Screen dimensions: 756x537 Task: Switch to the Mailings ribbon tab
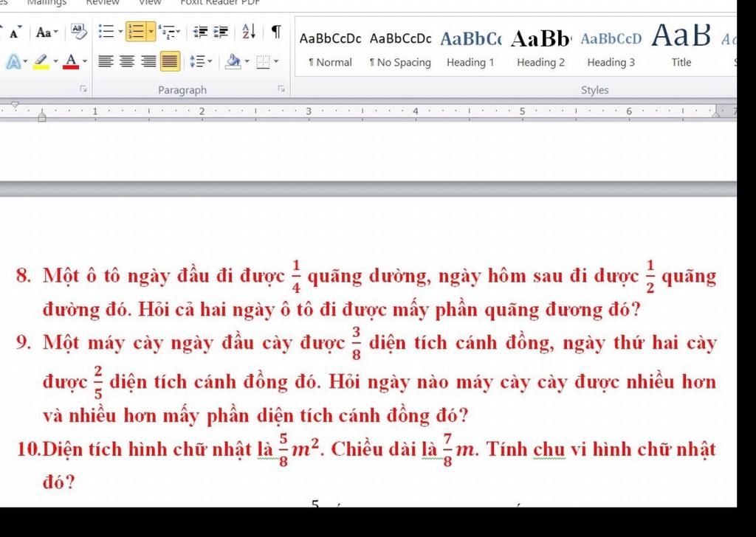tap(47, 3)
